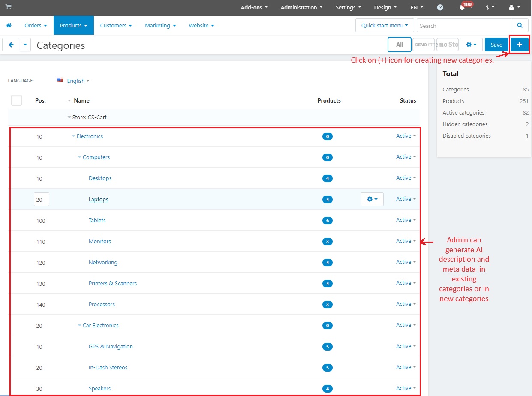Open gear menu in the header toolbar
This screenshot has width=532, height=396.
tap(471, 45)
